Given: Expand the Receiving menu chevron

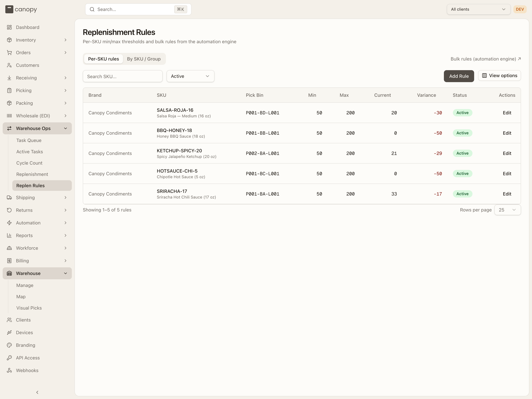Looking at the screenshot, I should coord(65,78).
